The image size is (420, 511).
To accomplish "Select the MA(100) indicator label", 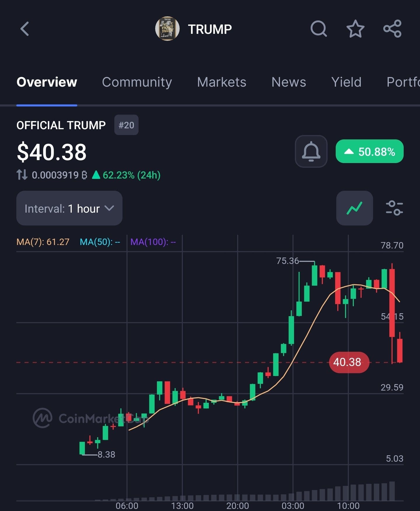I will coord(153,242).
